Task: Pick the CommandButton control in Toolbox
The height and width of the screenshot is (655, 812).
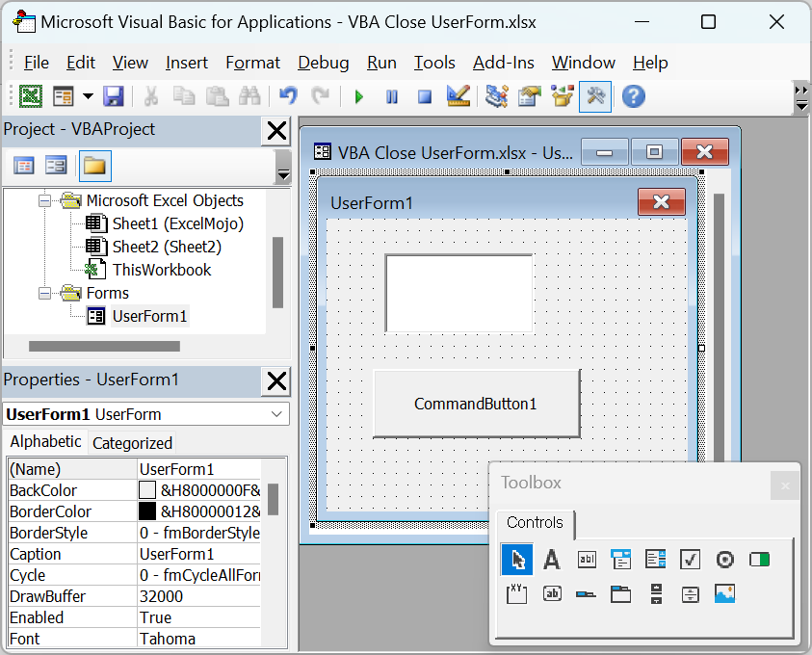Action: coord(552,594)
